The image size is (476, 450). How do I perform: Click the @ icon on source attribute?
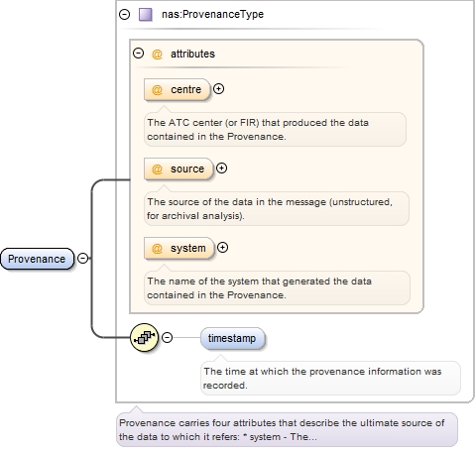[157, 169]
